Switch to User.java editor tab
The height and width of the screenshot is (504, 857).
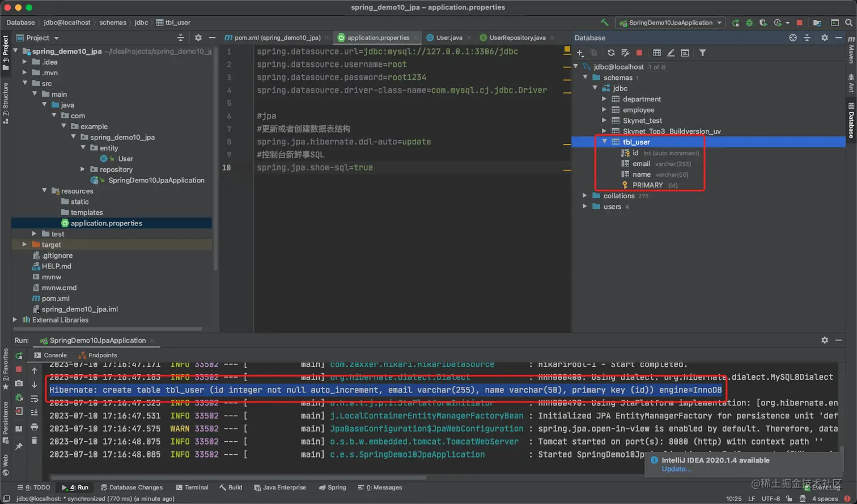pyautogui.click(x=444, y=38)
